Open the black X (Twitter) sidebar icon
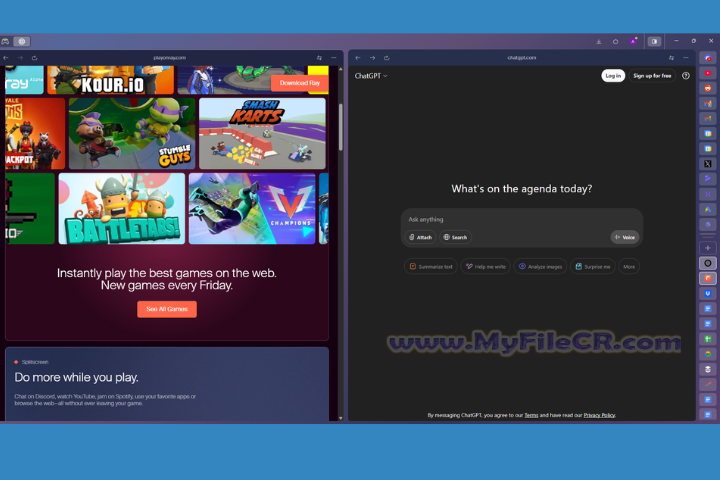Screen dimensions: 720x480 708,164
